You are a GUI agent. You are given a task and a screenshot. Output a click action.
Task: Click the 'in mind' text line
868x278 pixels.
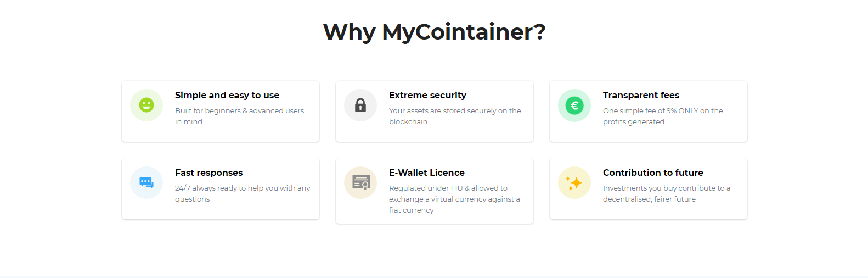tap(189, 121)
